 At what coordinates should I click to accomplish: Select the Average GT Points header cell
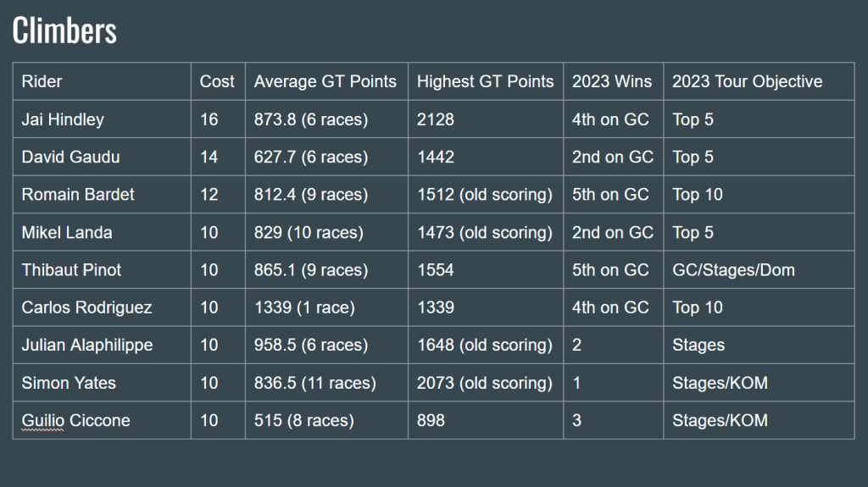[325, 81]
